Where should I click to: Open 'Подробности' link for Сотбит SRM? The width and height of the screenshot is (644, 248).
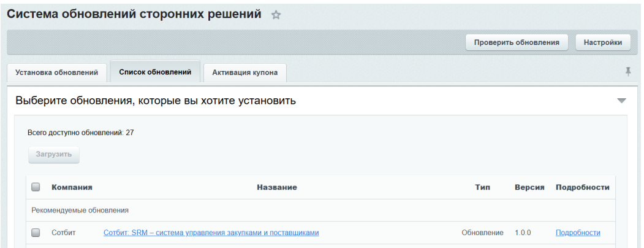(x=578, y=233)
